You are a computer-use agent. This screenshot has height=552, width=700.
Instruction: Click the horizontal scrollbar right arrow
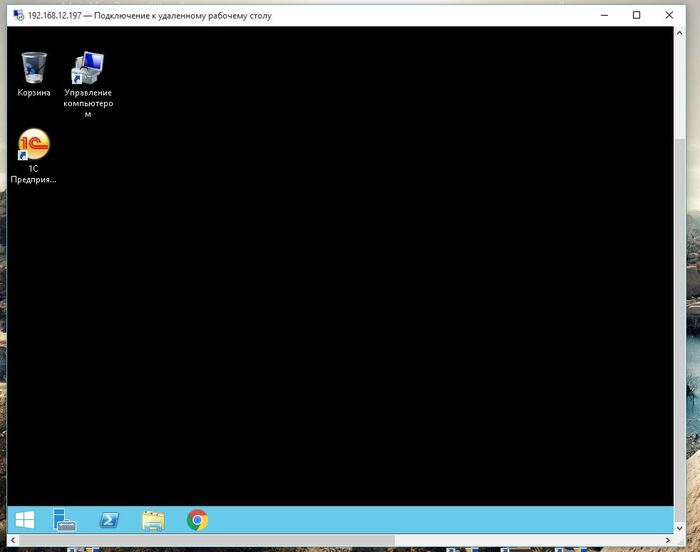point(668,540)
